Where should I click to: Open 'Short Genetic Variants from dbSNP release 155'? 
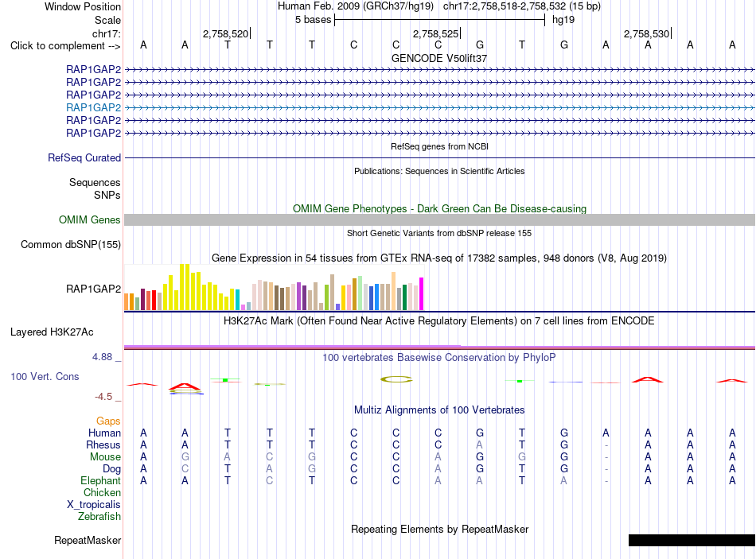439,233
